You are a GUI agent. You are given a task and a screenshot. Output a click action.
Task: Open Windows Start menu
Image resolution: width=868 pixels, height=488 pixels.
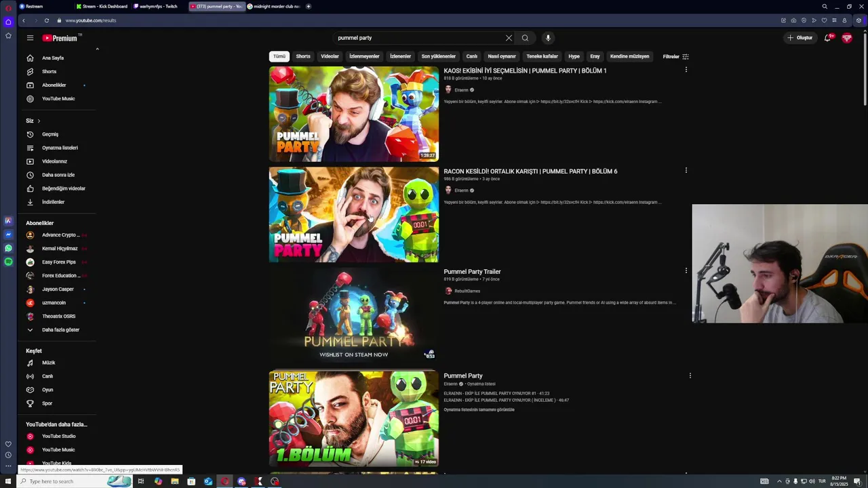coord(8,481)
